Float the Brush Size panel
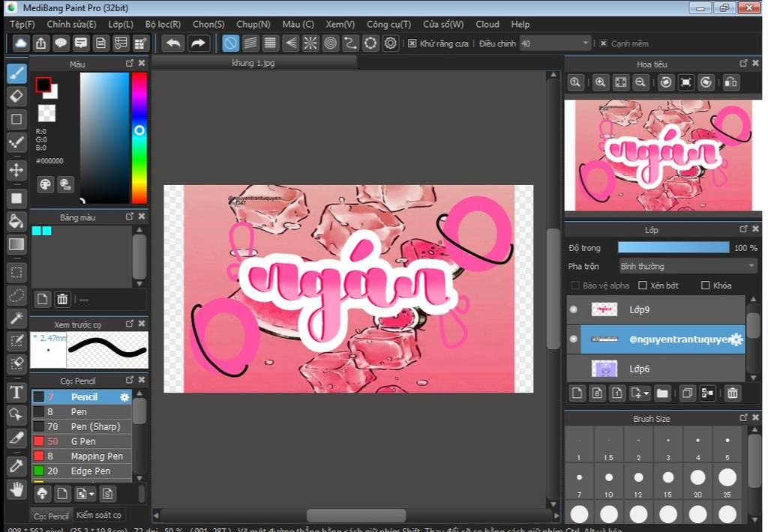Screen dimensions: 768x532 pos(743,417)
